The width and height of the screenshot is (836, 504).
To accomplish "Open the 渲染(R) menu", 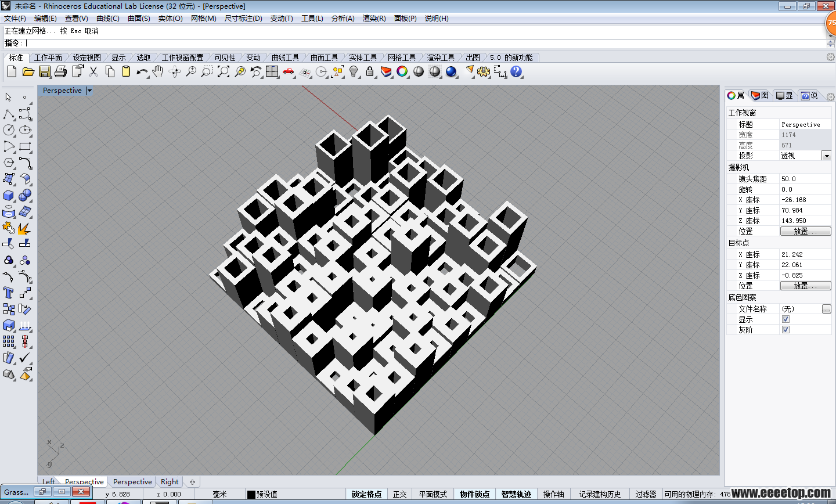I will click(374, 19).
